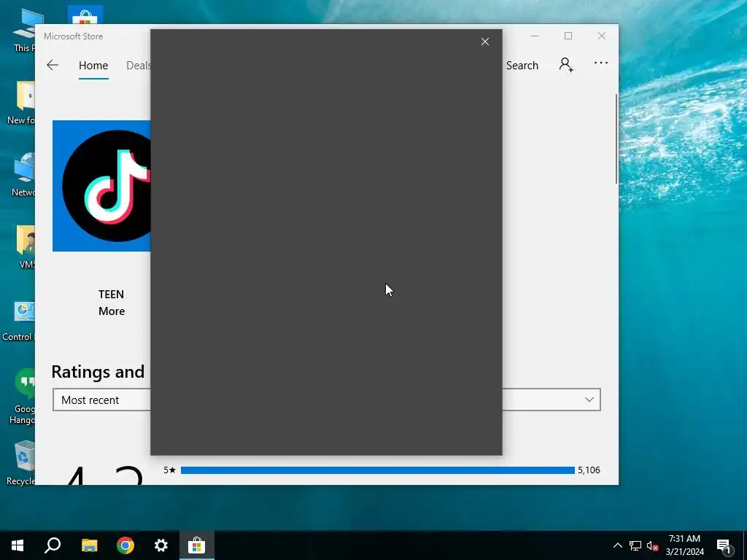Switch to the Deals tab
This screenshot has height=560, width=747.
click(x=139, y=65)
